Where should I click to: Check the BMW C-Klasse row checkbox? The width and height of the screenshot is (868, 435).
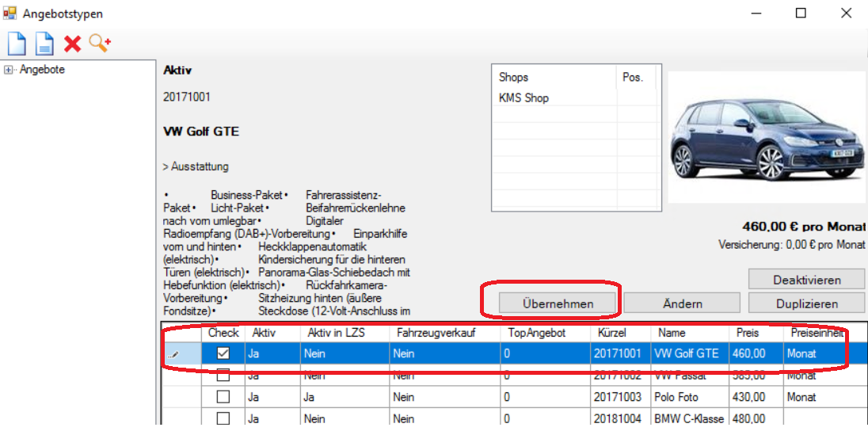(223, 418)
